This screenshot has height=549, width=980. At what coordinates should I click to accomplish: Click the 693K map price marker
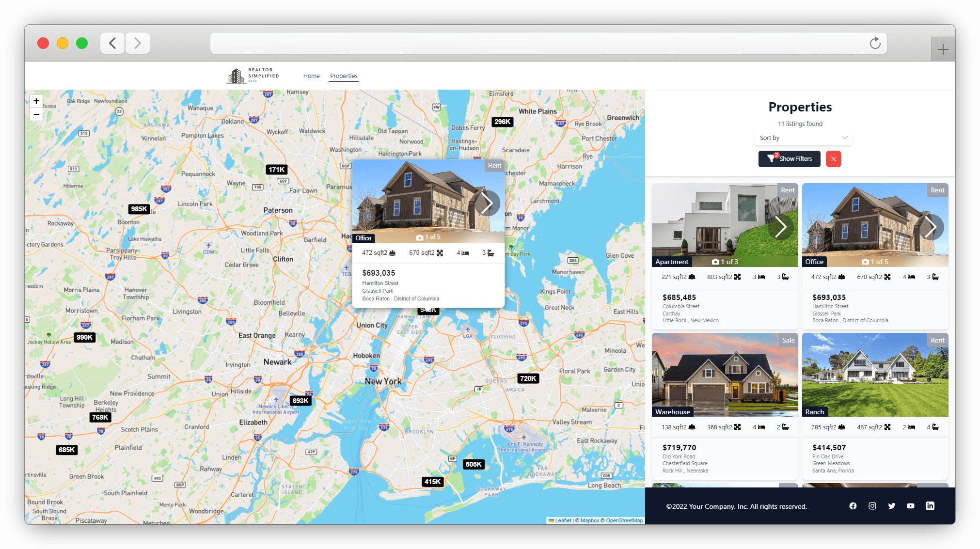[x=300, y=401]
